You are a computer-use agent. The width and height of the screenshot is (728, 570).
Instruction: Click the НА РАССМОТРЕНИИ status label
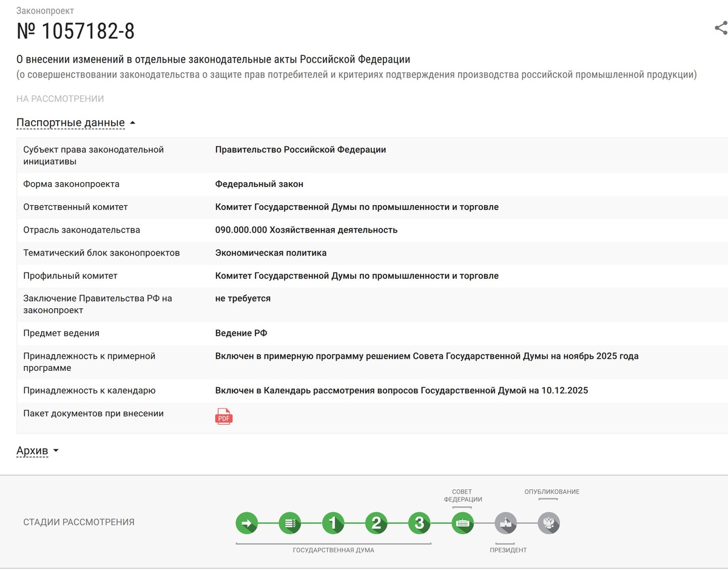[x=60, y=99]
